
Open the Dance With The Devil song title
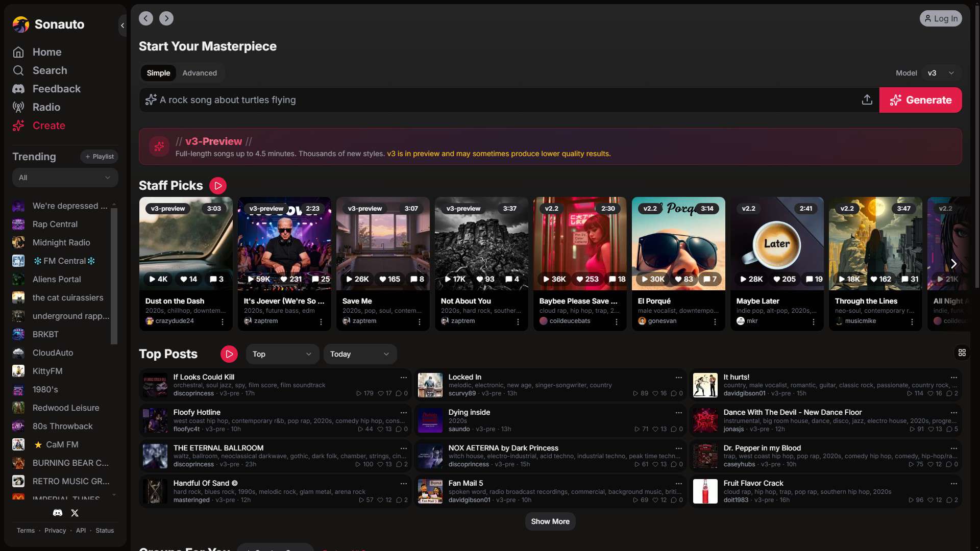click(x=792, y=412)
